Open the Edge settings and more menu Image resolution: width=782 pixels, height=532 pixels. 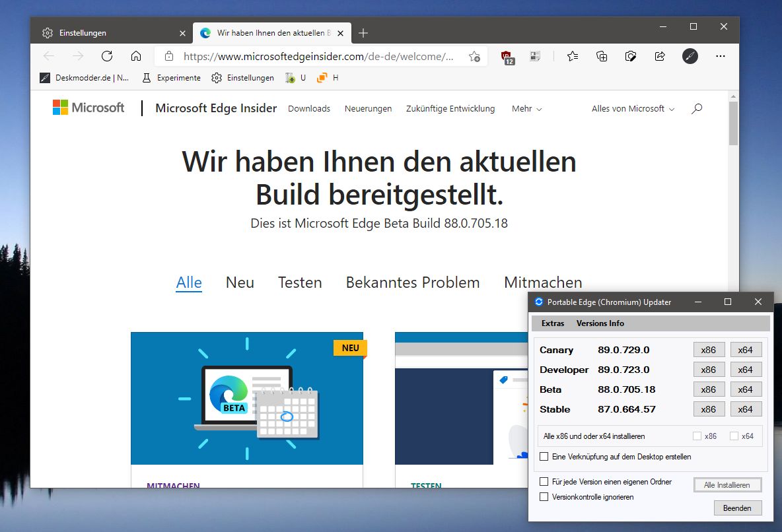(x=720, y=56)
